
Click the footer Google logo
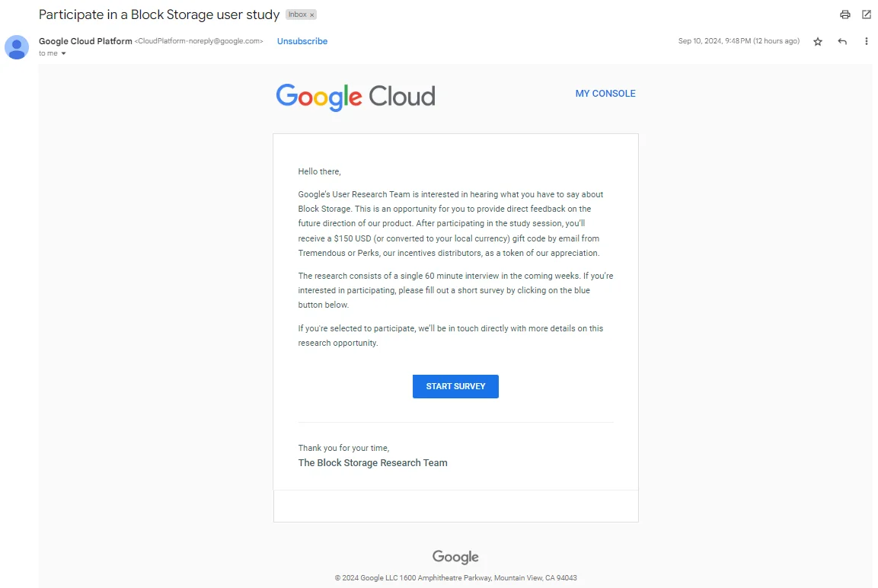click(x=455, y=557)
